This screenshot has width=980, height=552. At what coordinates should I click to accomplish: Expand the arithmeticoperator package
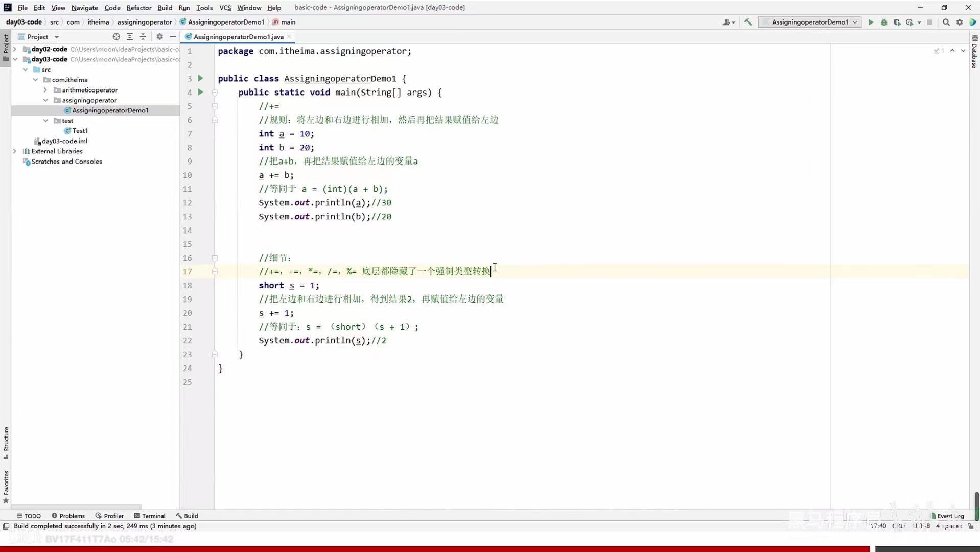point(45,90)
